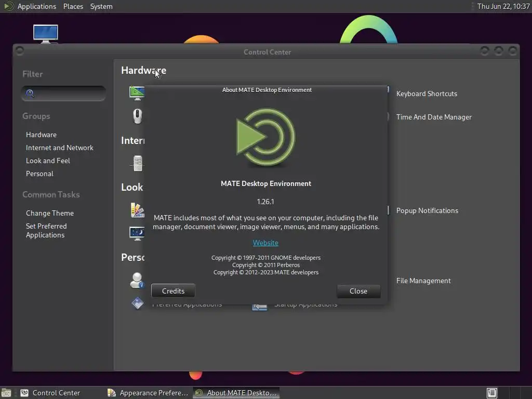Viewport: 532px width, 399px height.
Task: Select the Look and Feel group
Action: 48,161
